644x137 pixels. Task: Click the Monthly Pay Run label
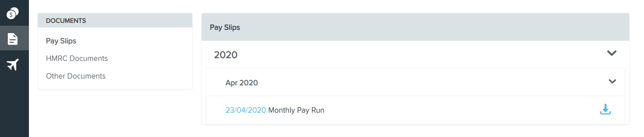[x=296, y=110]
